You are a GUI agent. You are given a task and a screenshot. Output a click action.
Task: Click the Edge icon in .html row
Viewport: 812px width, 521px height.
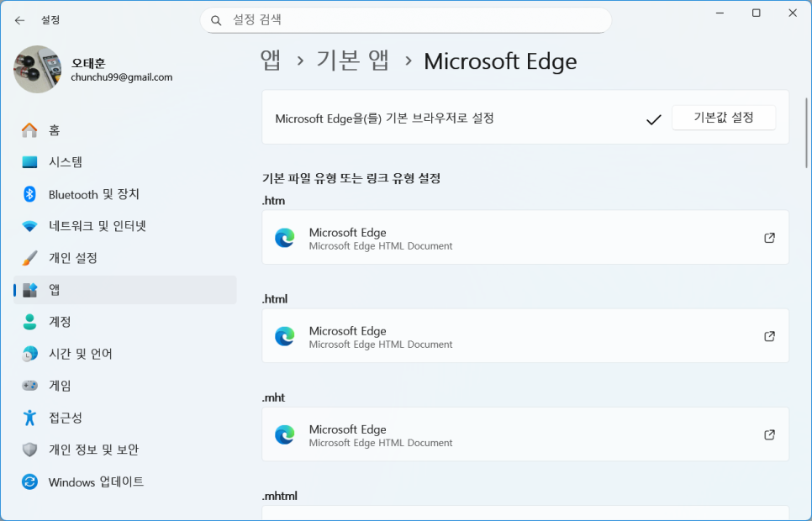click(x=285, y=336)
